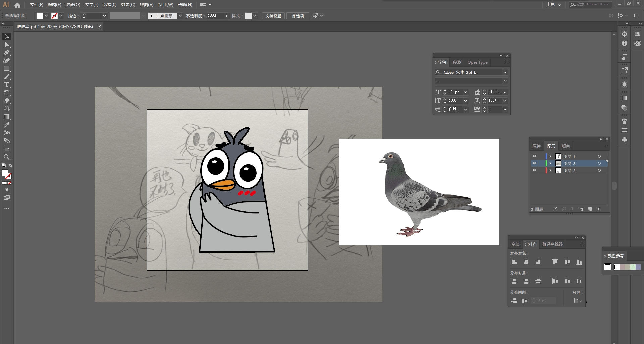Click the fill color swatch in toolbar
The image size is (644, 344).
point(5,173)
